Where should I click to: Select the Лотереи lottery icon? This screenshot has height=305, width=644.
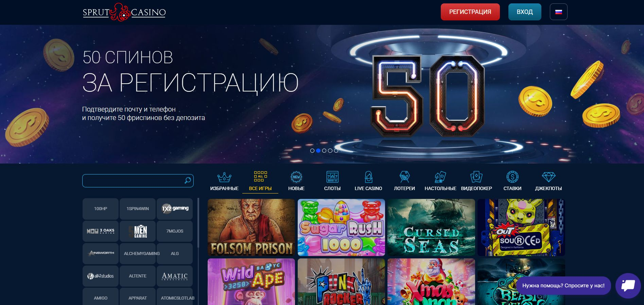pos(404,177)
